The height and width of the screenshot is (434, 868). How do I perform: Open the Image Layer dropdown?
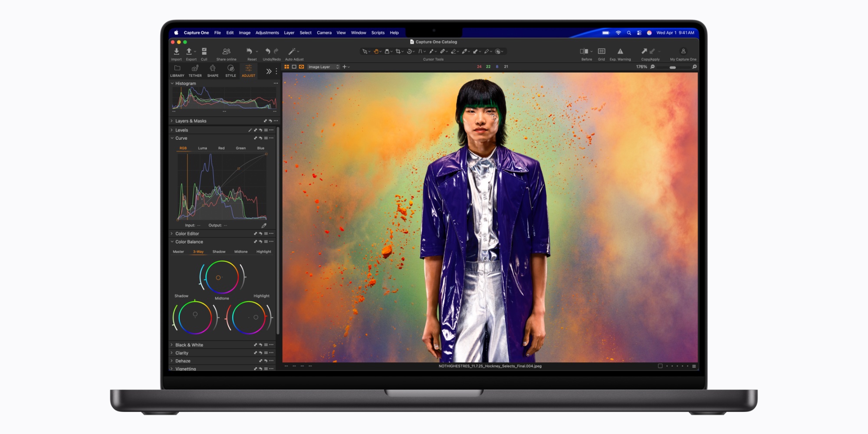point(322,67)
